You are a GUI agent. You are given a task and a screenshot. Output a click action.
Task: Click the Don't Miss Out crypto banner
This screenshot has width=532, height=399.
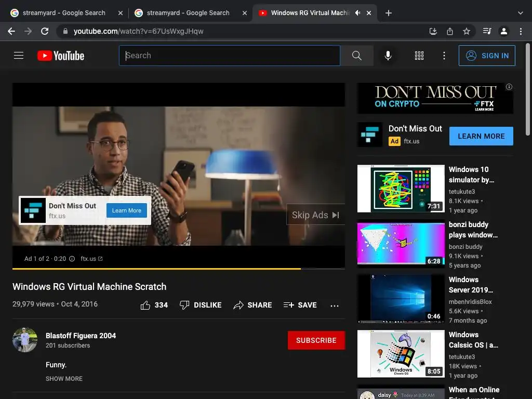(x=435, y=98)
